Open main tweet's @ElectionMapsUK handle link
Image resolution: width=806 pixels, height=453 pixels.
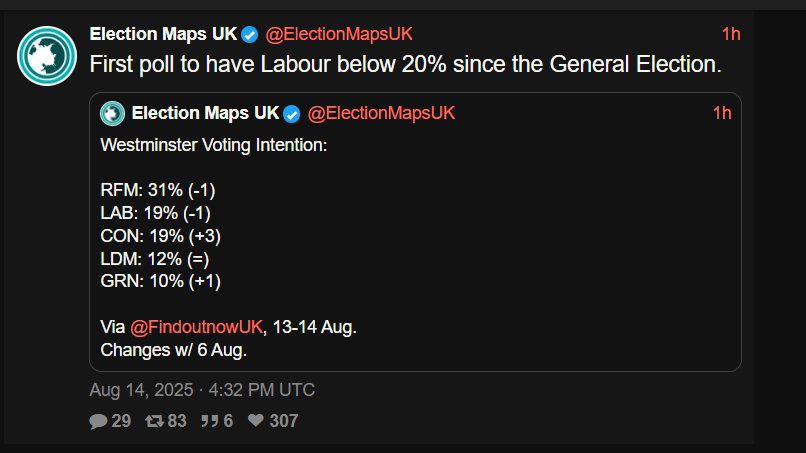click(x=339, y=34)
